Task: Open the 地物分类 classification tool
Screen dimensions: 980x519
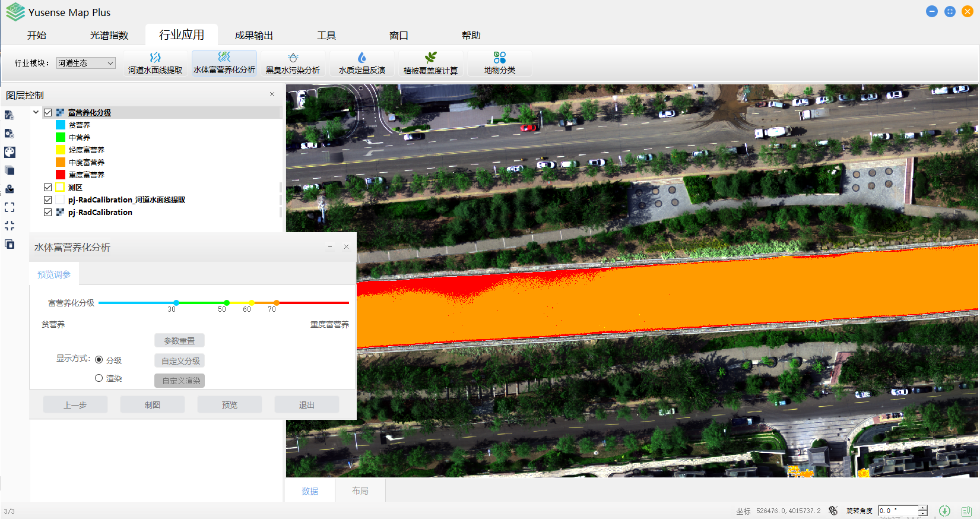Action: coord(499,63)
